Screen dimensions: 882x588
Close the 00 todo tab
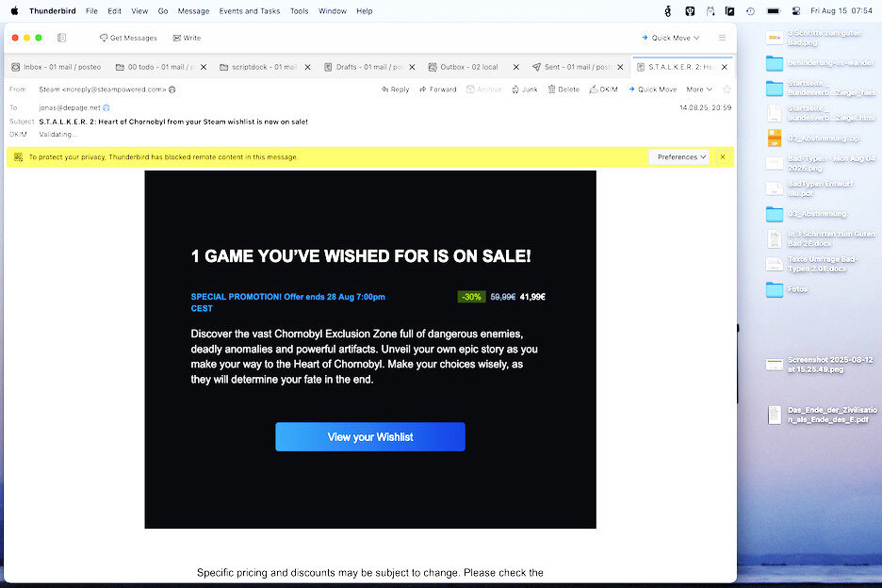(x=204, y=67)
